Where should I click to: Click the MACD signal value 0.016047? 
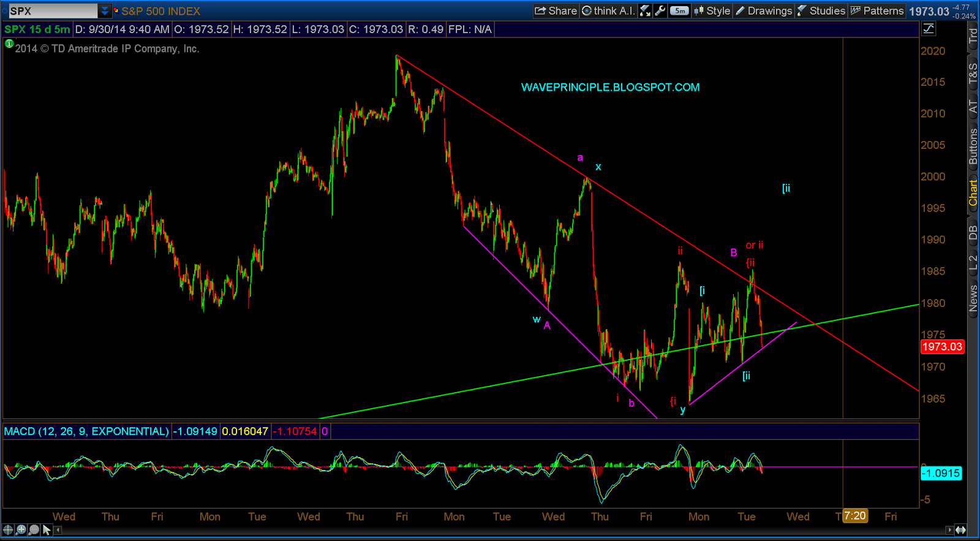coord(245,431)
